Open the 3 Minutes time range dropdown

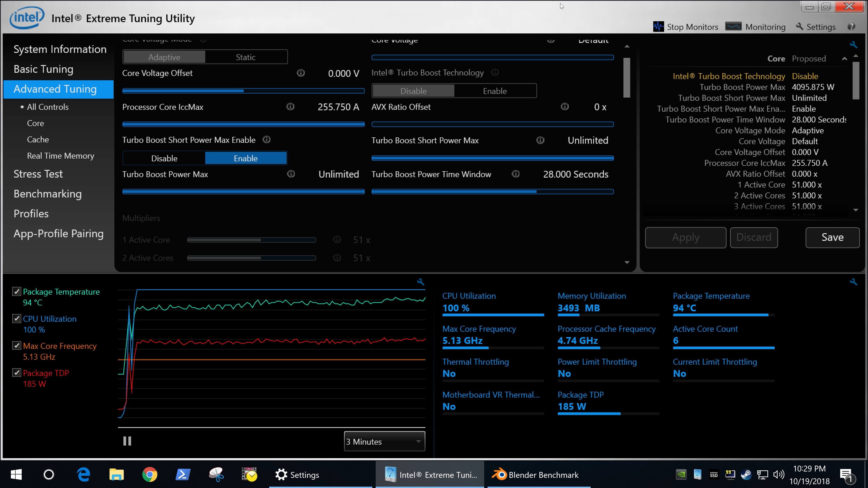(x=384, y=441)
